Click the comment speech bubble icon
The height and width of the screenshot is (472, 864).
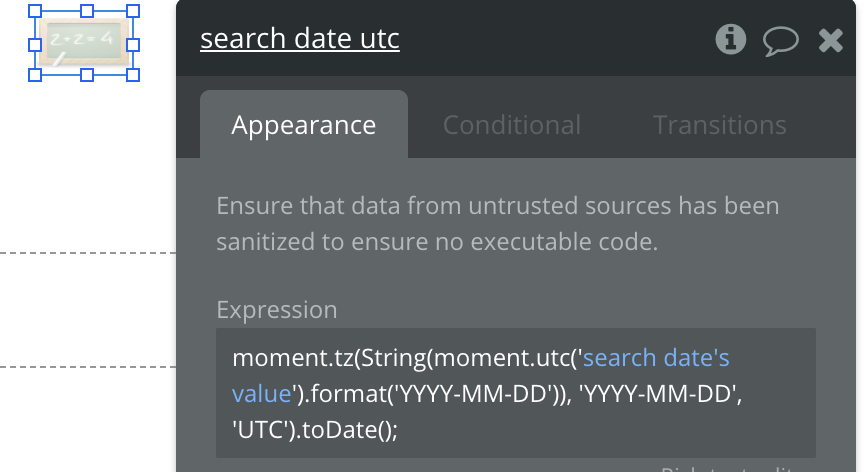(x=780, y=40)
